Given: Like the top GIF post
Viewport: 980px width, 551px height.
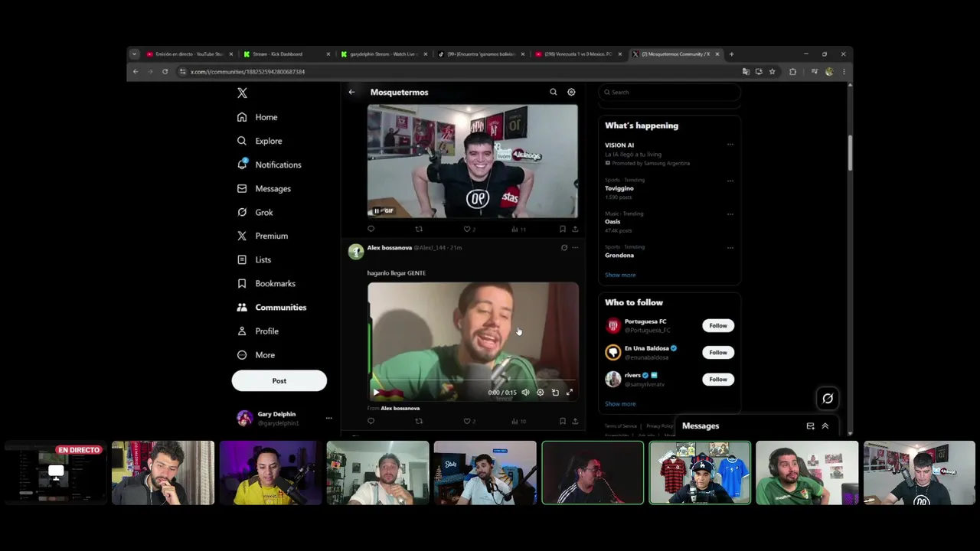Looking at the screenshot, I should point(469,229).
